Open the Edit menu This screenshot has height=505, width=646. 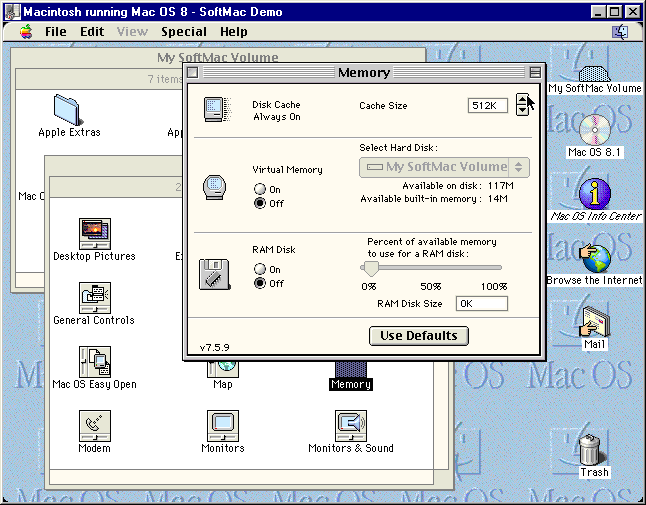pos(92,32)
